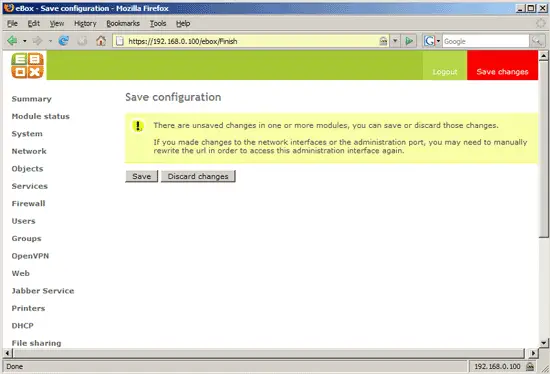Open the forward history dropdown arrow
This screenshot has width=550, height=374.
[x=50, y=41]
